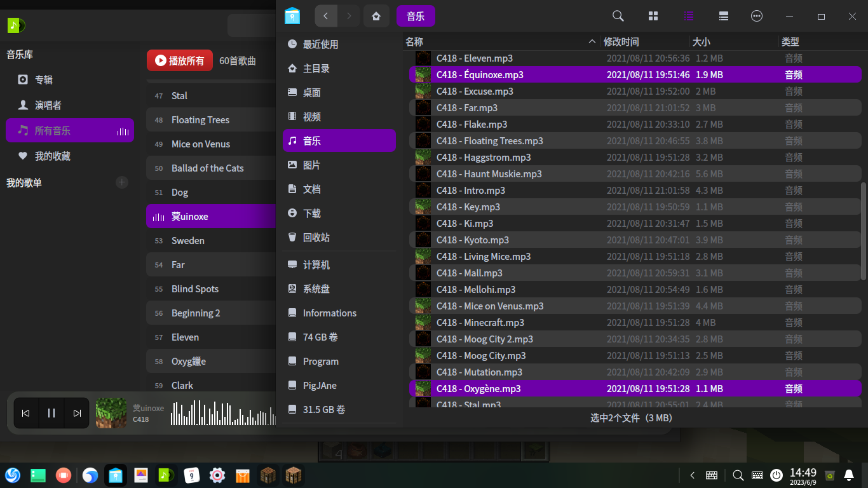Screen dimensions: 868x488
Task: Open the image viewer icon in dock
Action: tap(141, 475)
